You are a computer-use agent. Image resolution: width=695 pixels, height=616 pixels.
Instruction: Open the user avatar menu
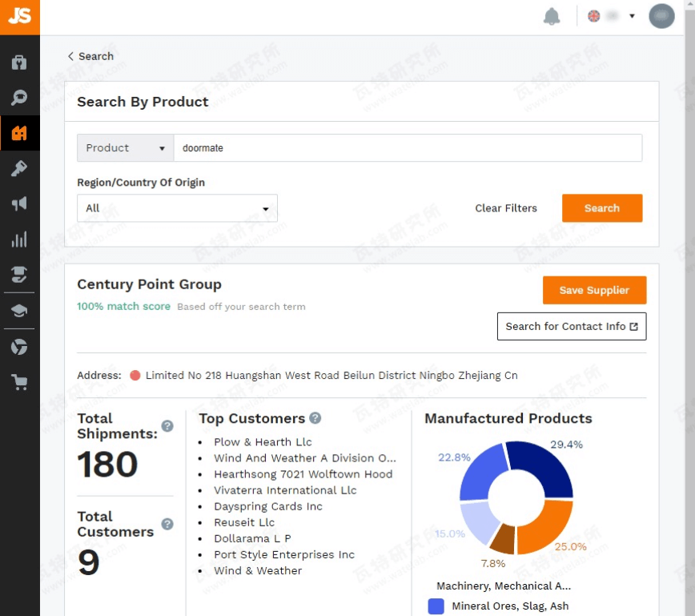661,16
